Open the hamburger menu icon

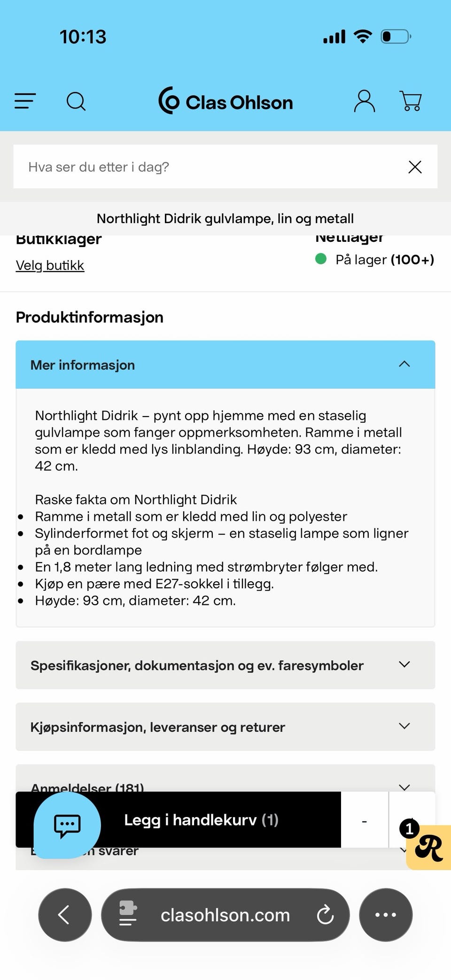pos(25,101)
